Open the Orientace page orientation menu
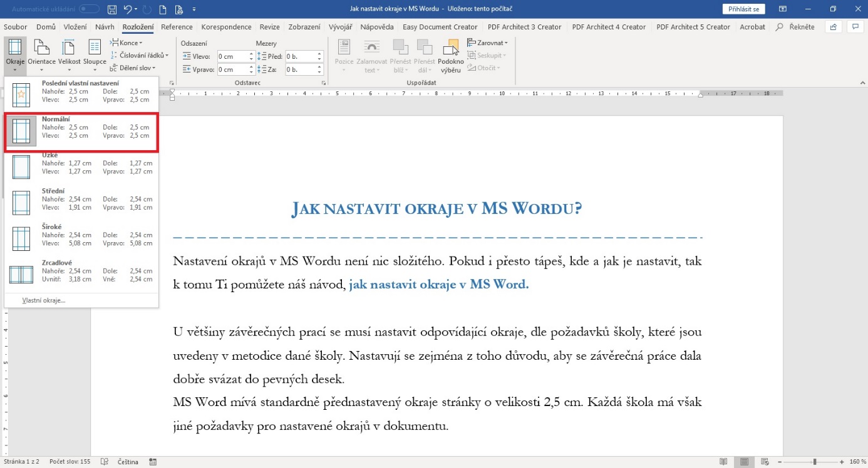This screenshot has height=468, width=868. point(41,55)
